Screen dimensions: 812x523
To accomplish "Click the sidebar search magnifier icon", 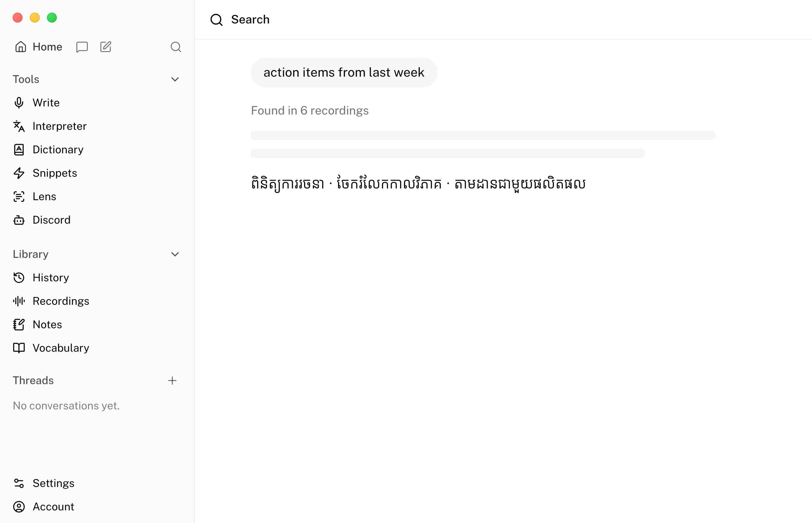I will pos(176,47).
